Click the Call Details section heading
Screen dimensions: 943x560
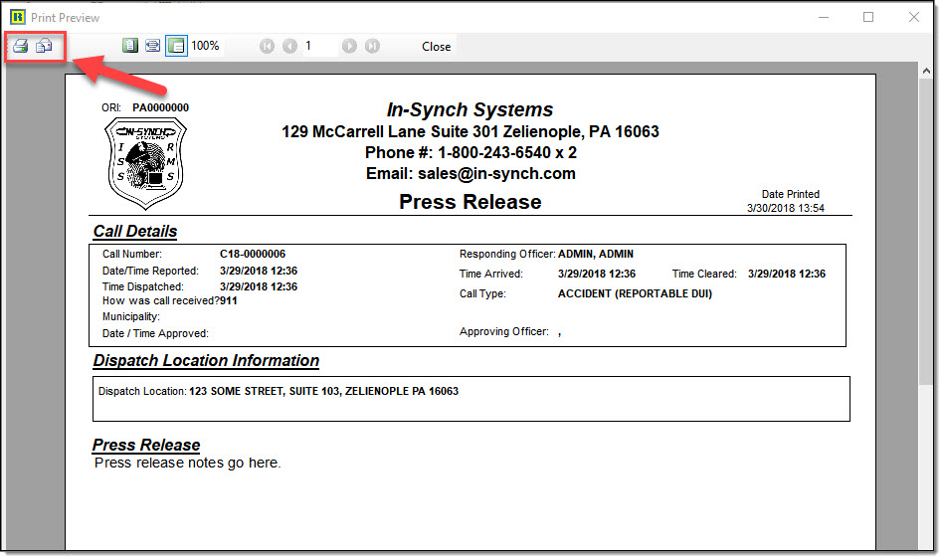(x=135, y=232)
